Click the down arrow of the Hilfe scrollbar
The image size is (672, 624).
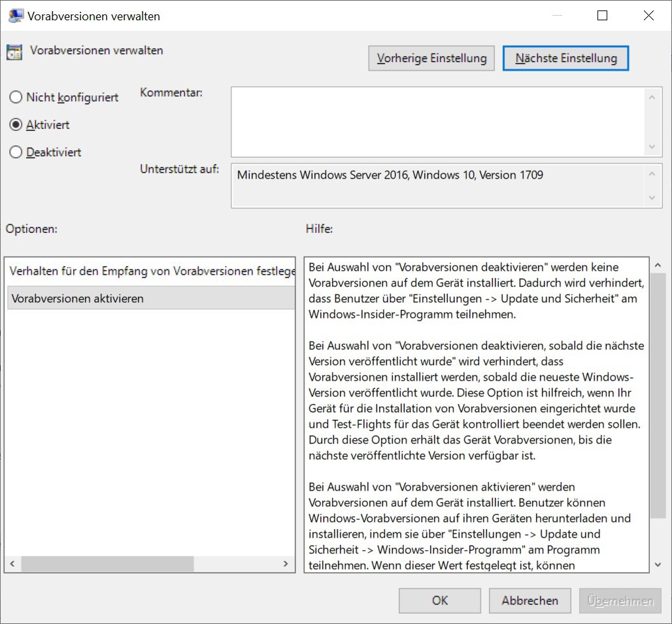pos(658,566)
